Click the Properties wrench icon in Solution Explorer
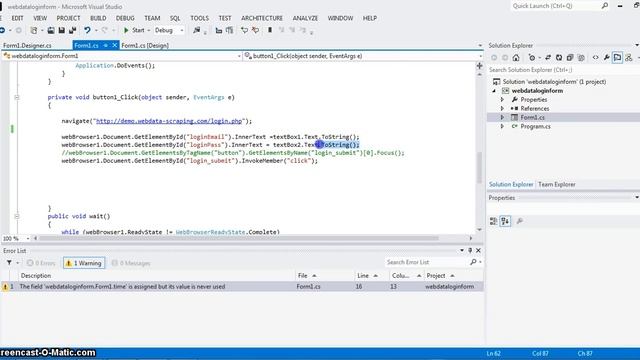Image resolution: width=640 pixels, height=360 pixels. point(607,58)
